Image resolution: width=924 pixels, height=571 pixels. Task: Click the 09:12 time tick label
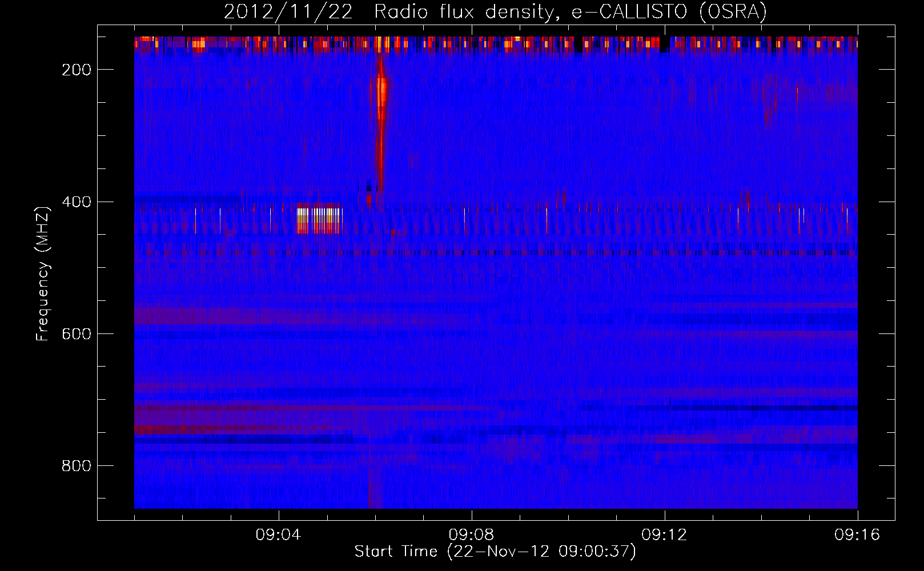(665, 535)
